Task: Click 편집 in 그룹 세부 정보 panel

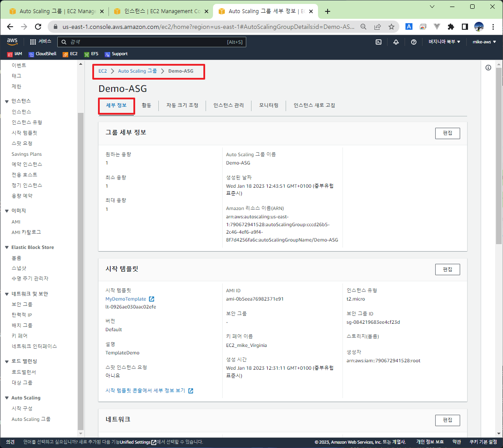Action: pos(447,133)
